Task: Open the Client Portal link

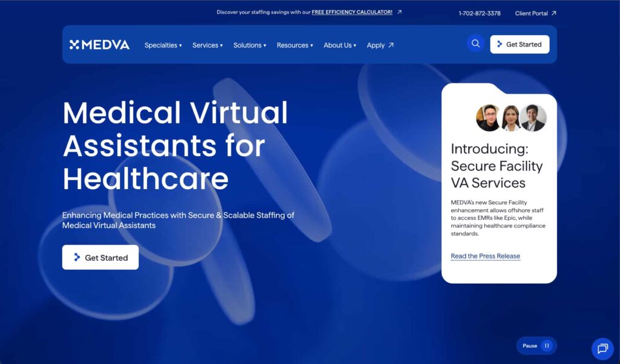Action: [x=535, y=13]
